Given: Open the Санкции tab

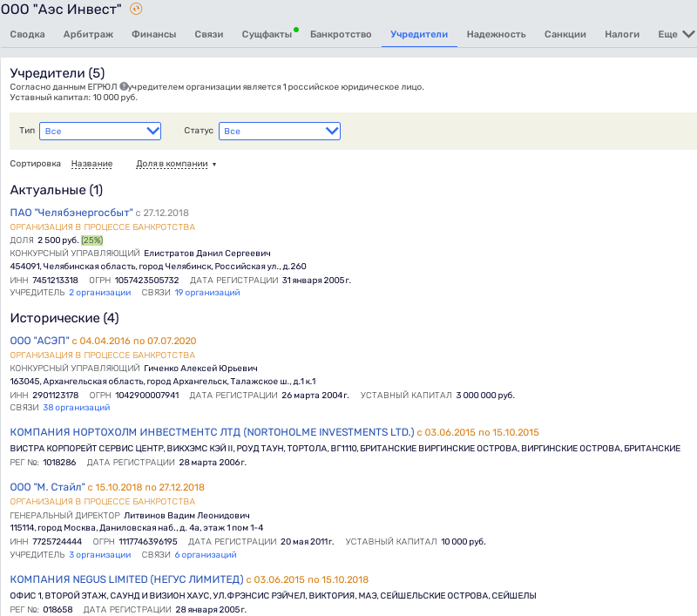Looking at the screenshot, I should 565,34.
